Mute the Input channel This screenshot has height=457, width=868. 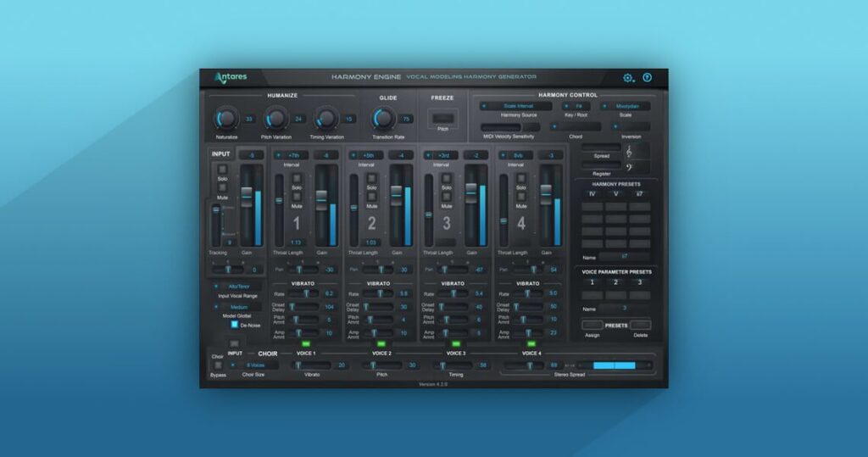222,187
